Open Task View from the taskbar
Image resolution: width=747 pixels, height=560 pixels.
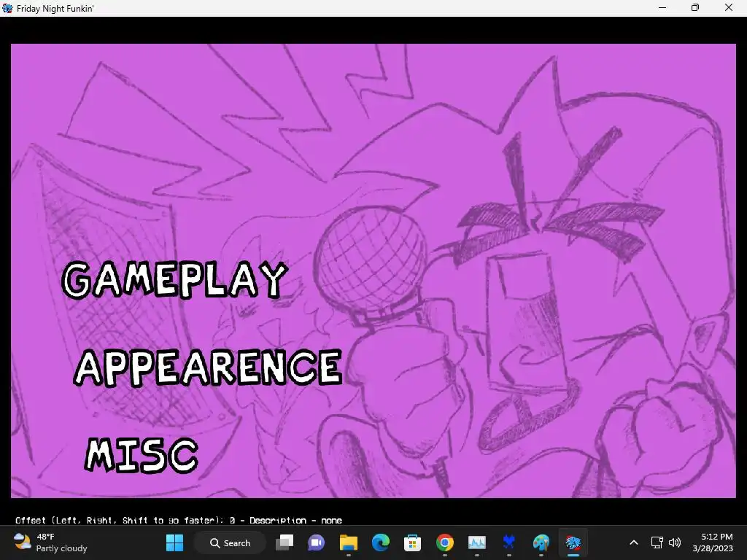285,542
